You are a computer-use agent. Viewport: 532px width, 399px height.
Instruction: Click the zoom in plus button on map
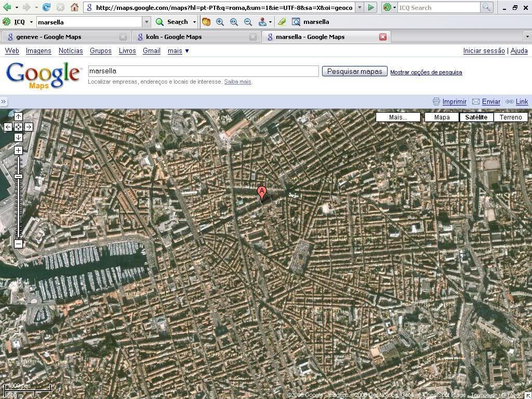18,150
